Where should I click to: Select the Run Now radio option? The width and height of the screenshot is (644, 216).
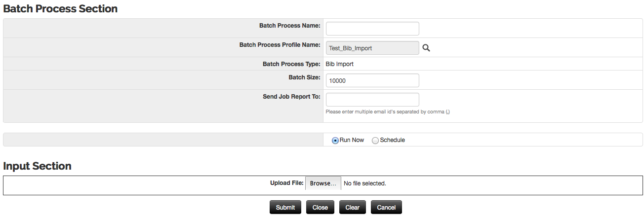(335, 141)
